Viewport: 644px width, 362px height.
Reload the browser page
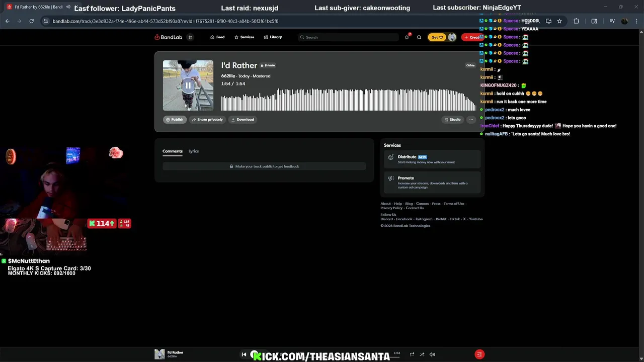click(31, 21)
